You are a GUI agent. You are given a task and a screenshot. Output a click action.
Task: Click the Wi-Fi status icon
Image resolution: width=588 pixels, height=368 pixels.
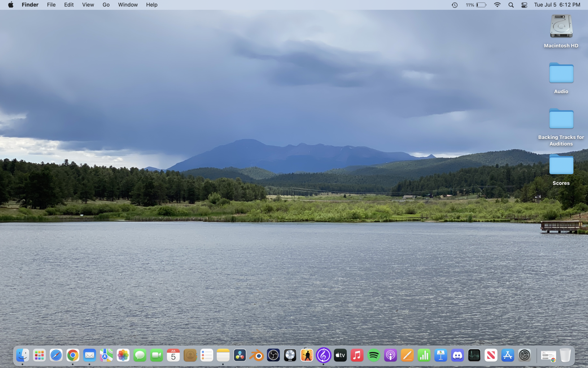(497, 5)
